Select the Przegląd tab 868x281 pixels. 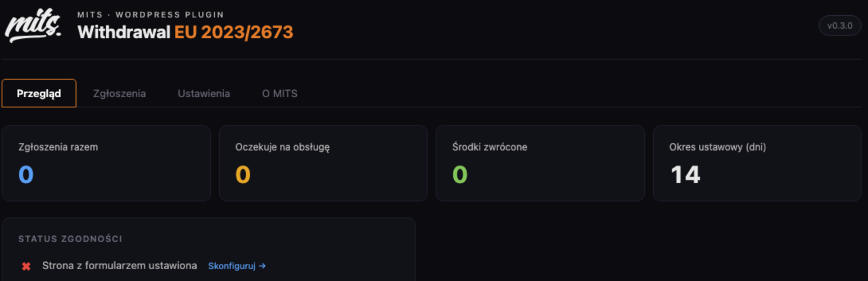39,93
